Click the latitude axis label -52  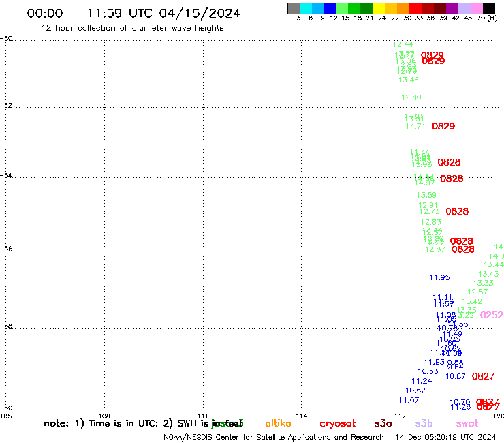[6, 106]
